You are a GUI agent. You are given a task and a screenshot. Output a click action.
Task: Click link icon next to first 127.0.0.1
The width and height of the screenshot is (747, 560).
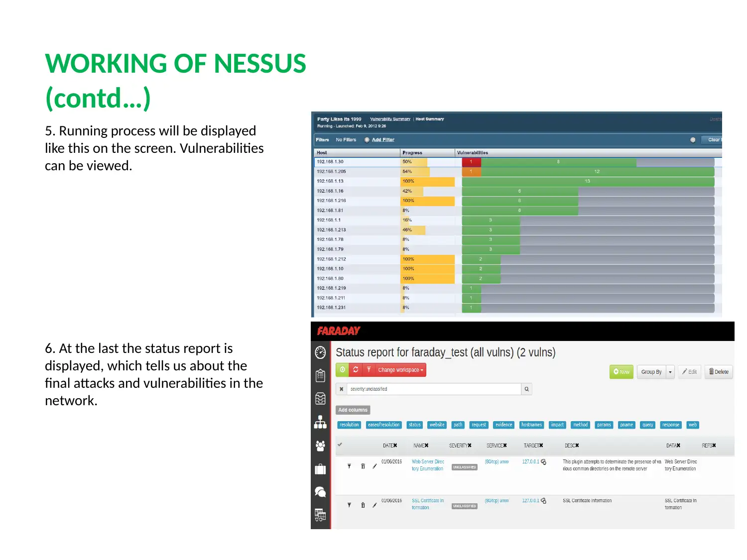(x=544, y=462)
